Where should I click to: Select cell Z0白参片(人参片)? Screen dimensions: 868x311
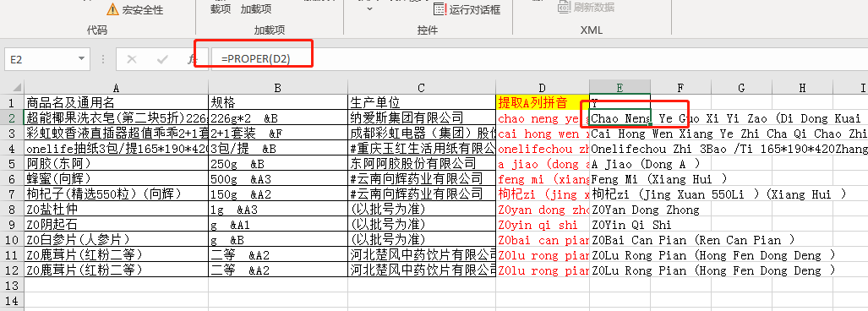tap(117, 240)
